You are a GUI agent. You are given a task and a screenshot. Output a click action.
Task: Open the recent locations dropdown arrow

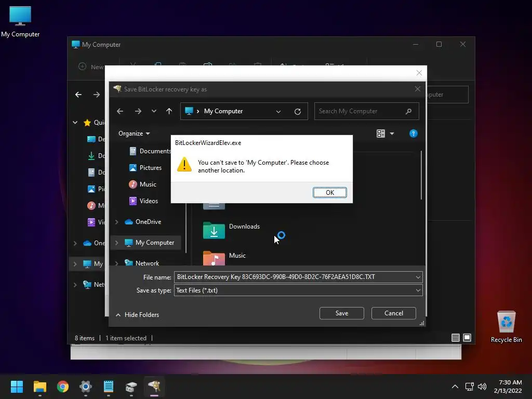(154, 111)
